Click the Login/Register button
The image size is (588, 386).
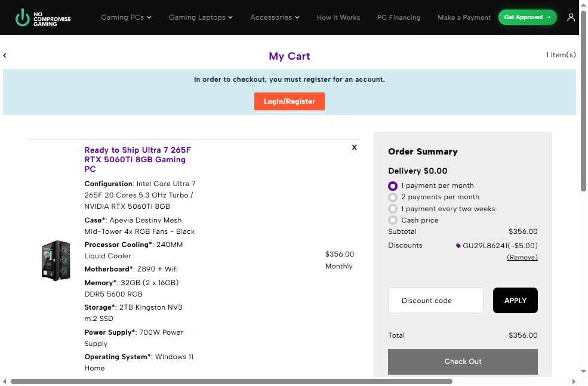point(289,101)
